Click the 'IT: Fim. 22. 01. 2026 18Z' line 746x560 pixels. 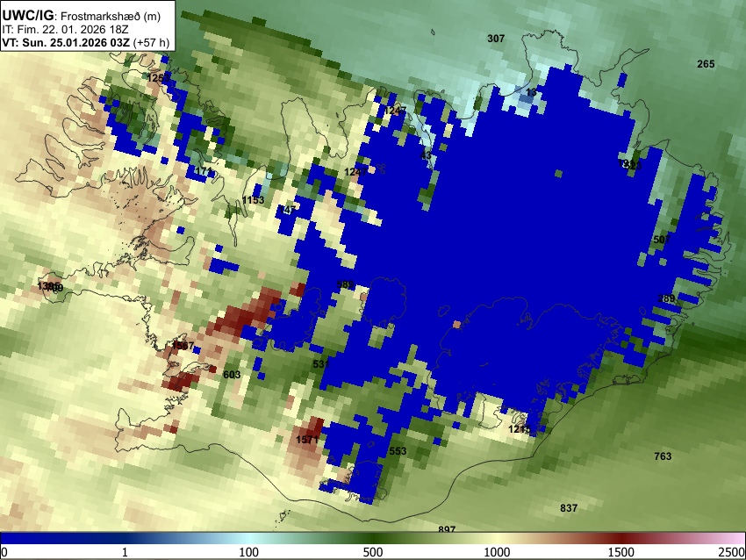65,30
